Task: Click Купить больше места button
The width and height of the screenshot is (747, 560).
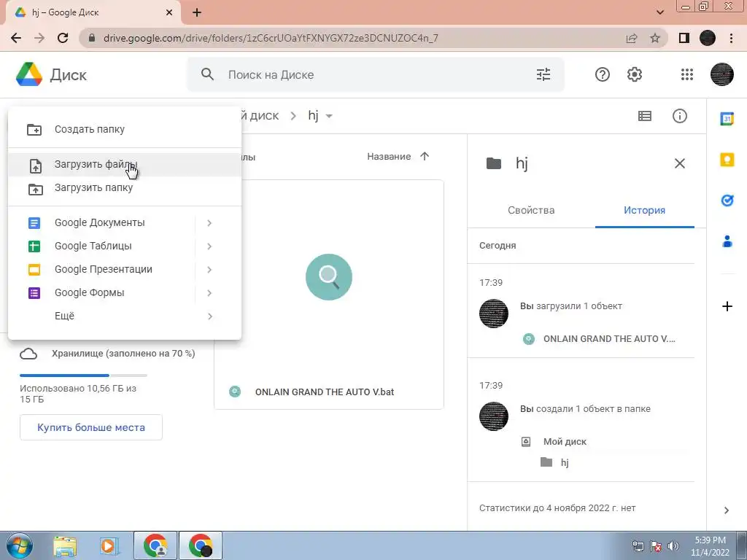Action: click(91, 427)
